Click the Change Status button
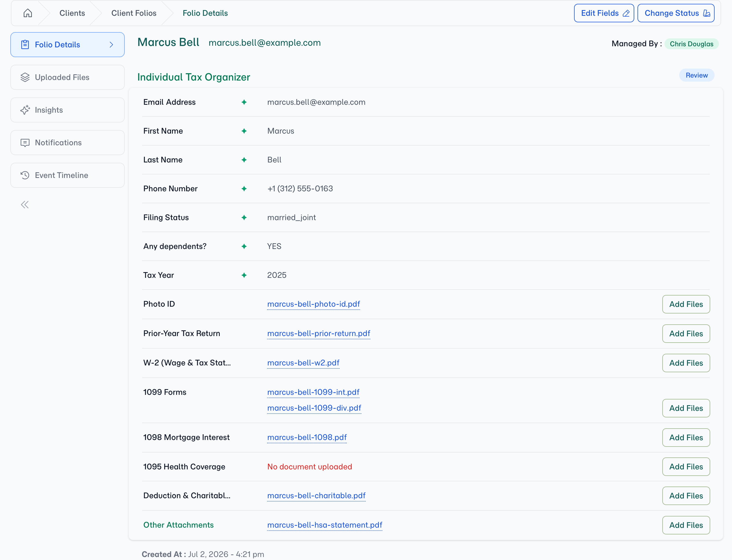 click(x=676, y=13)
